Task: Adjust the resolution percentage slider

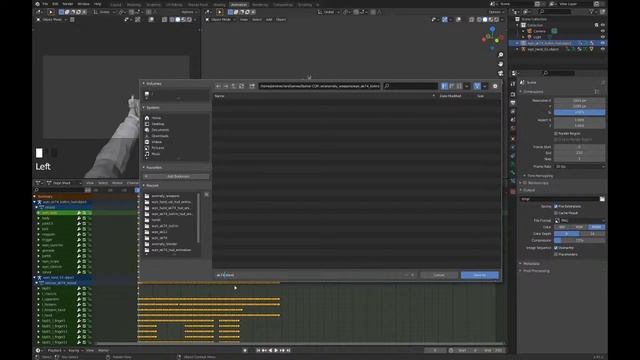Action: coord(580,112)
